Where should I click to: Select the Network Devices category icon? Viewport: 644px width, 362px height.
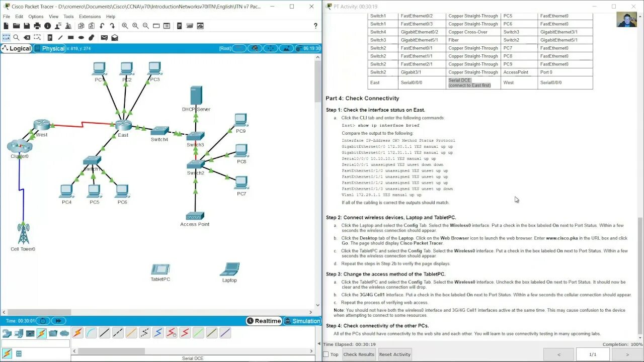[x=7, y=333]
